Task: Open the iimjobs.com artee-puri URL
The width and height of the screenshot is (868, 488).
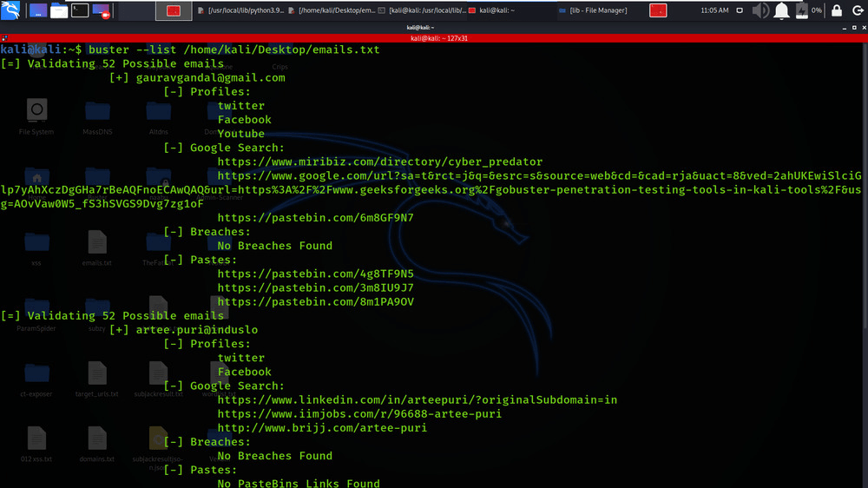Action: pyautogui.click(x=359, y=414)
